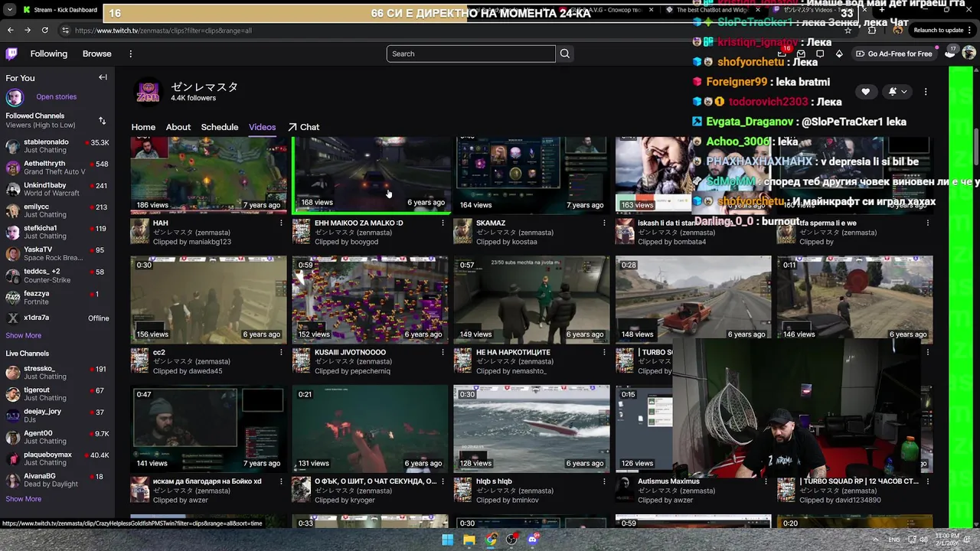Viewport: 980px width, 551px height.
Task: Play the НЕ НА НАРКОТИЦИТЕ clip thumbnail
Action: tap(531, 299)
